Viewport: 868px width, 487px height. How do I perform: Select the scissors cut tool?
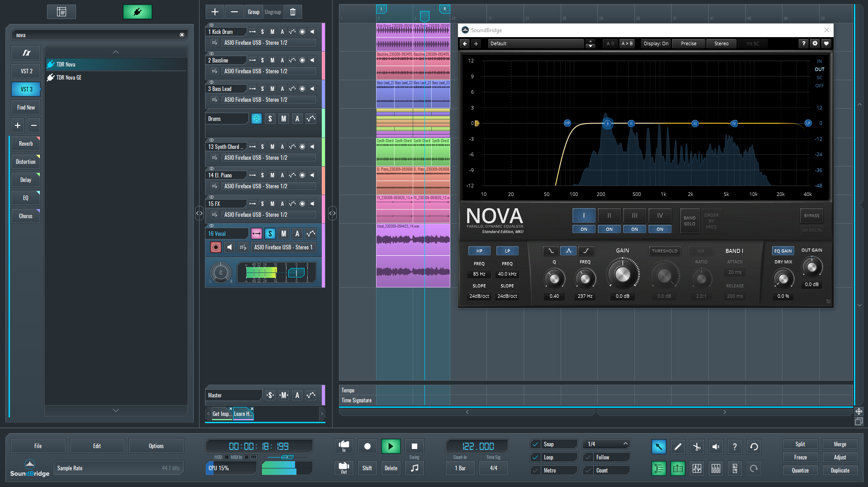coord(696,447)
